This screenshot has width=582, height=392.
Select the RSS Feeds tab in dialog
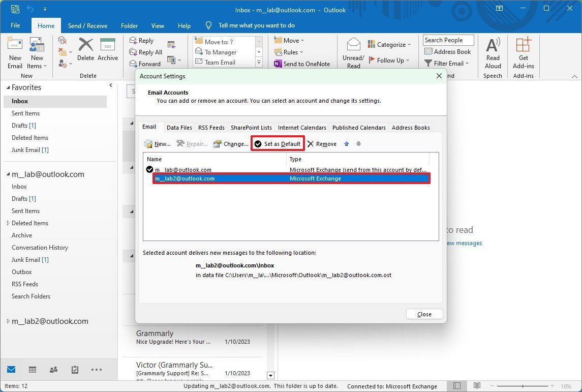211,127
